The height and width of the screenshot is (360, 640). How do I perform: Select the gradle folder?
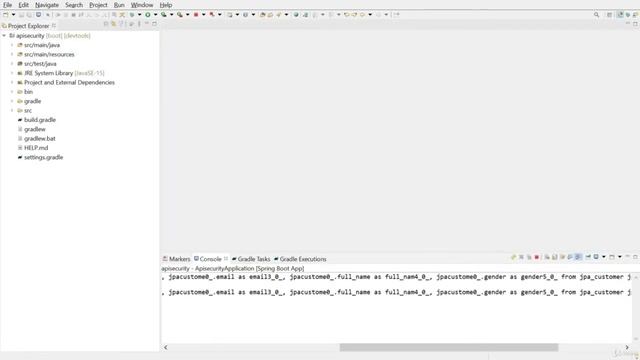(x=32, y=102)
